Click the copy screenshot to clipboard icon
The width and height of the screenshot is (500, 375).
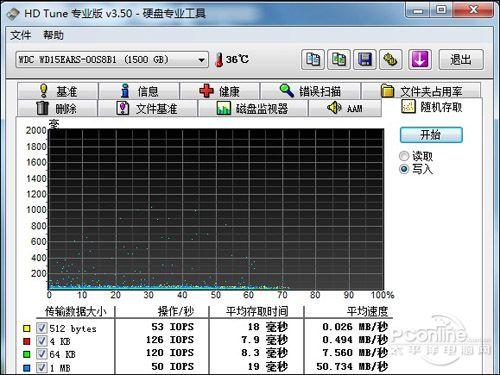point(339,60)
